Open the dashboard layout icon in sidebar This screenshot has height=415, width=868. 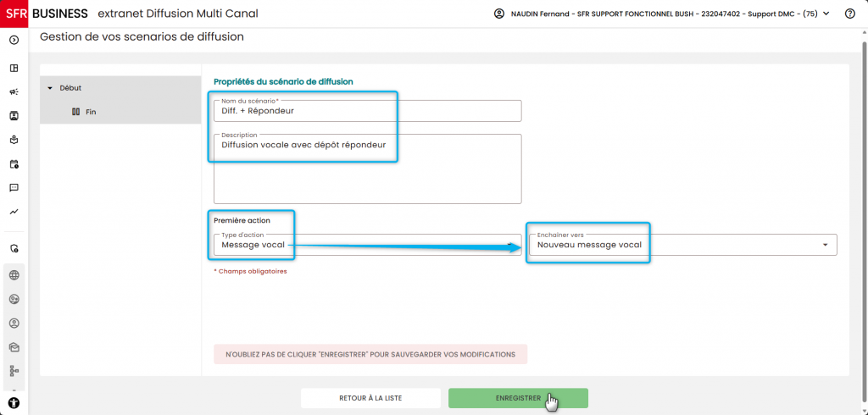(14, 68)
